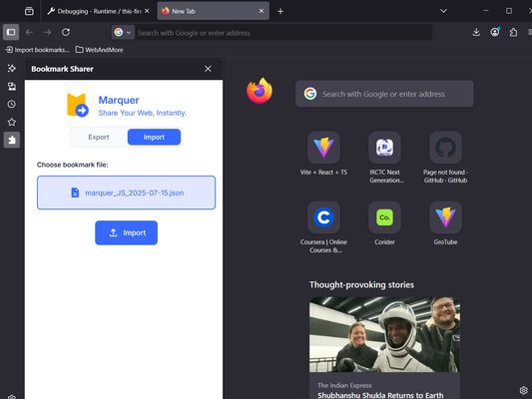Reload the current page
532x399 pixels.
click(66, 33)
